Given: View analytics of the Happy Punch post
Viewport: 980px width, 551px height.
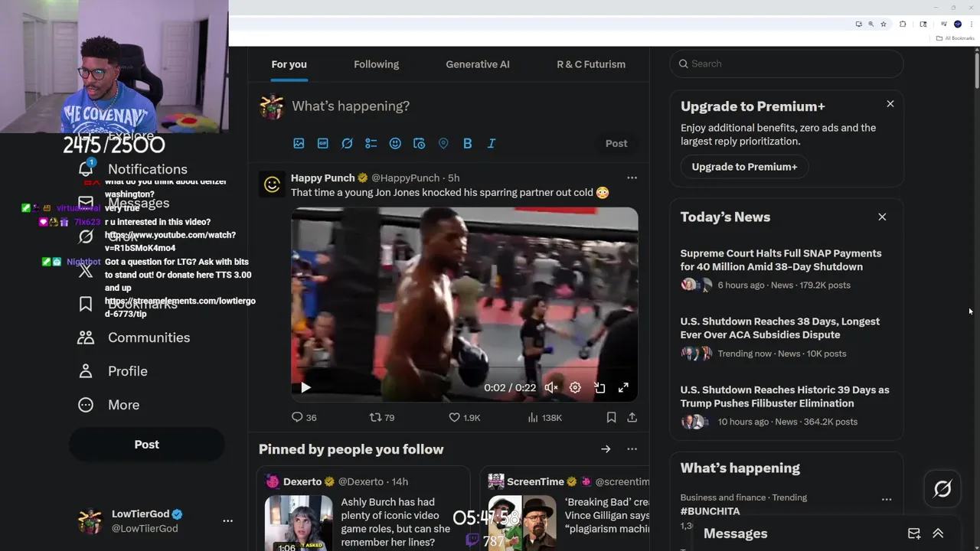Looking at the screenshot, I should point(544,417).
